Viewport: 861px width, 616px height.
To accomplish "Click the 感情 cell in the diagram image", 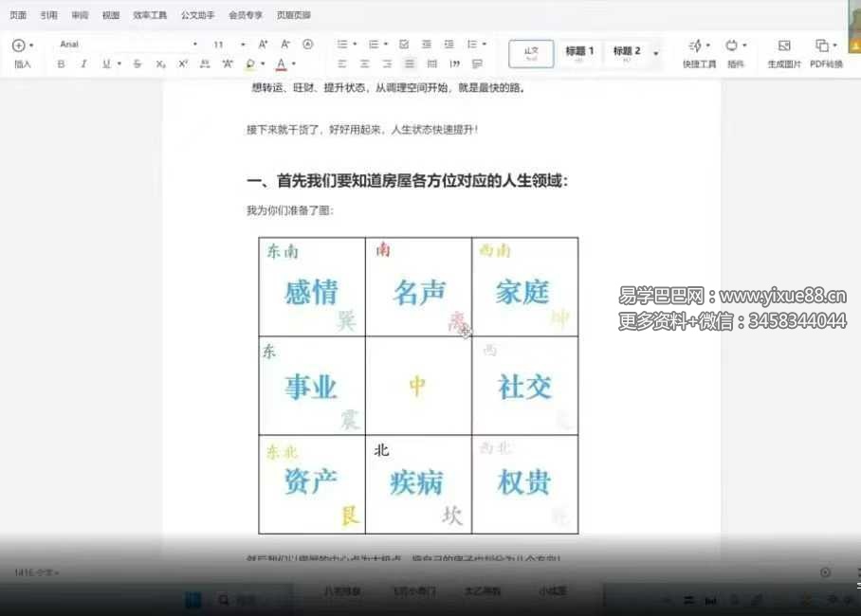I will point(311,289).
